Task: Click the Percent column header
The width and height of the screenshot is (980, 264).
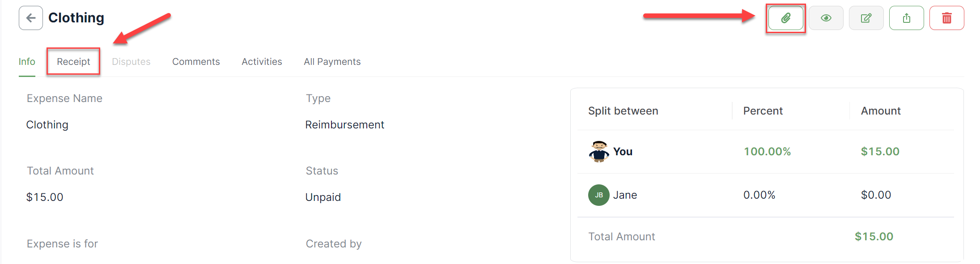Action: 763,111
